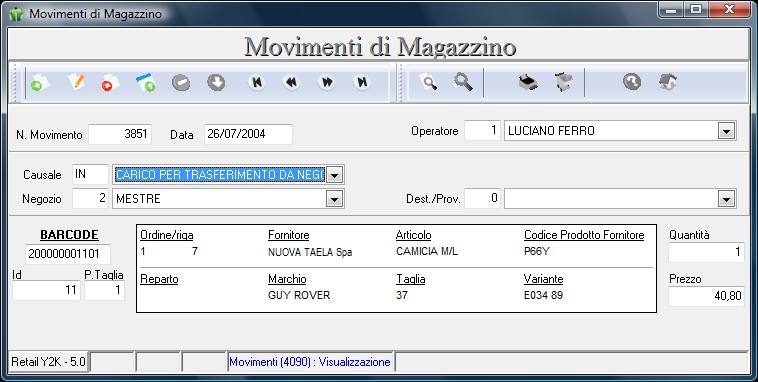
Task: Click the CAMICIA M/L article value
Action: 426,251
